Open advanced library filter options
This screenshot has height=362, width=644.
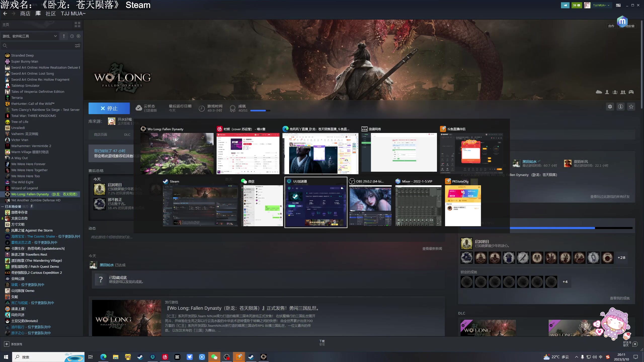77,46
